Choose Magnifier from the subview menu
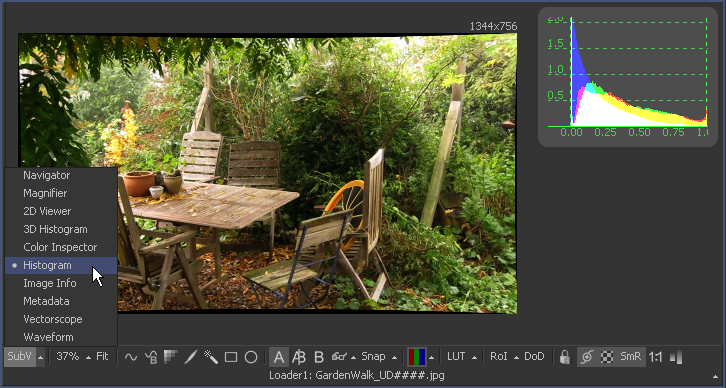This screenshot has width=726, height=388. click(61, 193)
